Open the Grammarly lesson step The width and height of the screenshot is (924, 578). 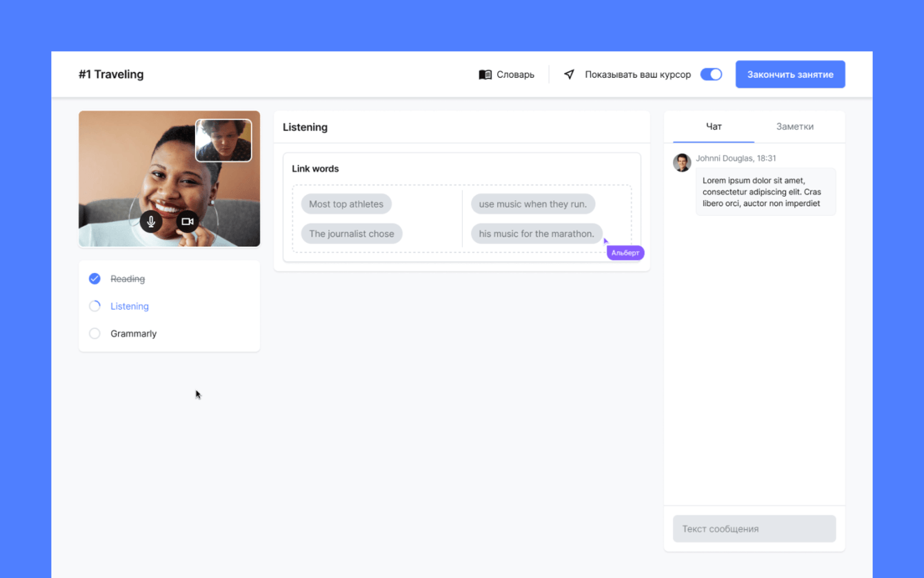[134, 334]
